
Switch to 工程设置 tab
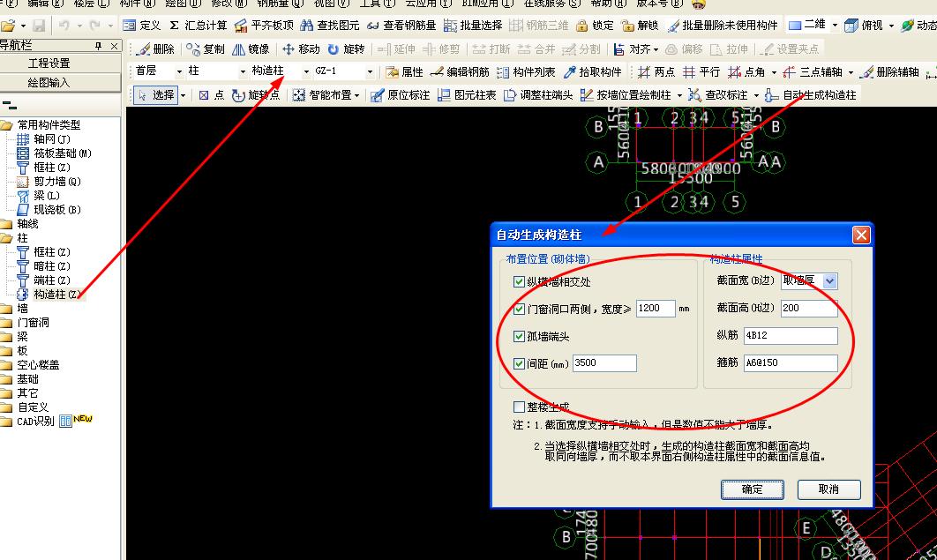click(x=49, y=63)
